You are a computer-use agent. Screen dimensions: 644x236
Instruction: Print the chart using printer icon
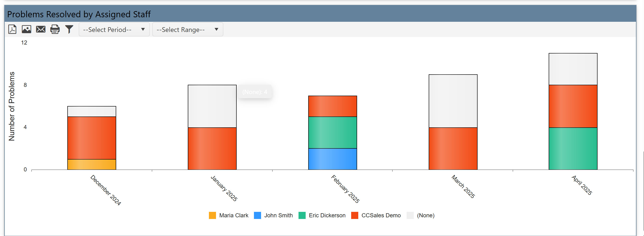pyautogui.click(x=55, y=29)
